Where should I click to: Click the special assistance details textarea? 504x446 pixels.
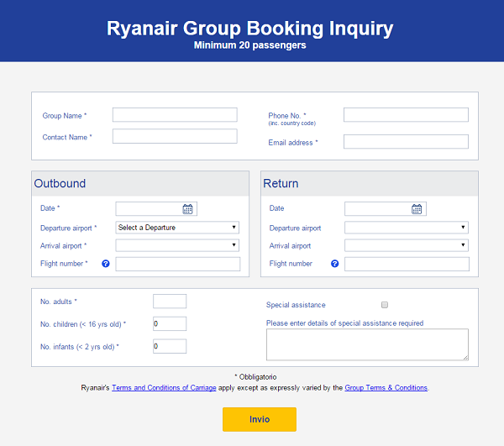pos(367,344)
